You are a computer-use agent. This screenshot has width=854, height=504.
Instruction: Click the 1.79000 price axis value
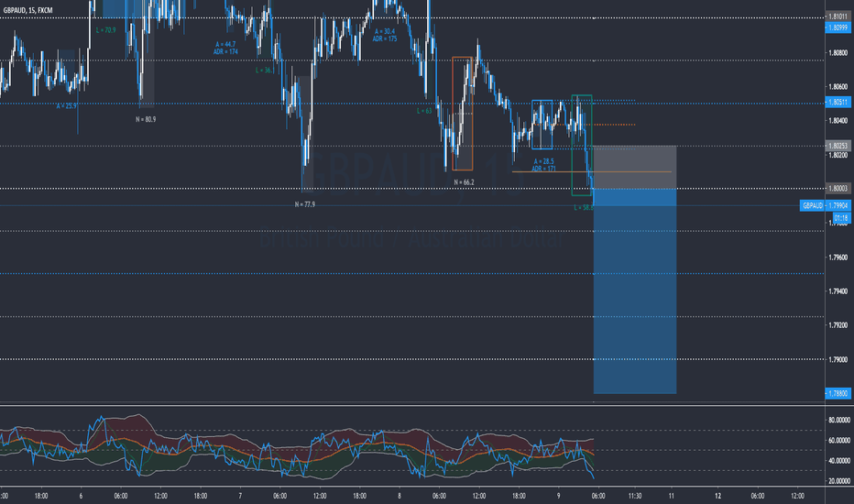(838, 359)
